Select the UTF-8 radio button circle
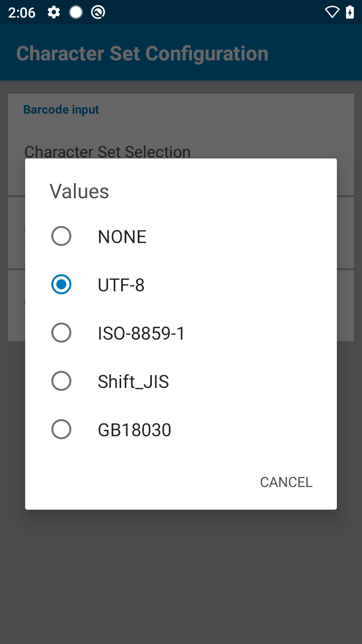362x644 pixels. pyautogui.click(x=61, y=284)
